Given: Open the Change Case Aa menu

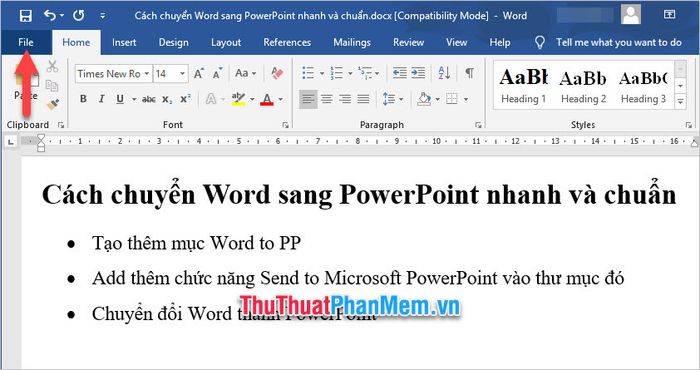Looking at the screenshot, I should 246,73.
